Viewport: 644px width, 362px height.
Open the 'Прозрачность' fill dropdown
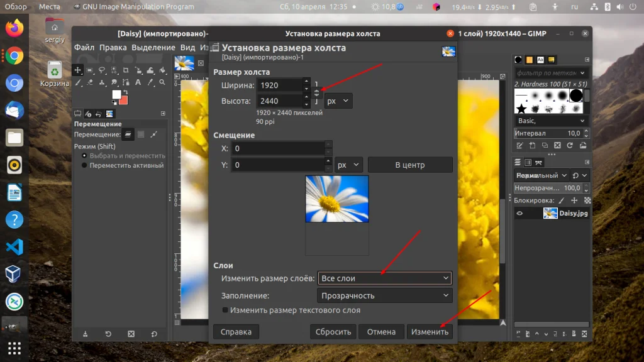(384, 295)
